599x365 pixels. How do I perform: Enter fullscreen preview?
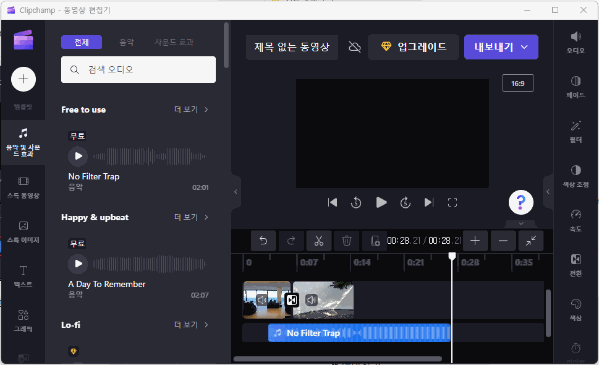(452, 203)
